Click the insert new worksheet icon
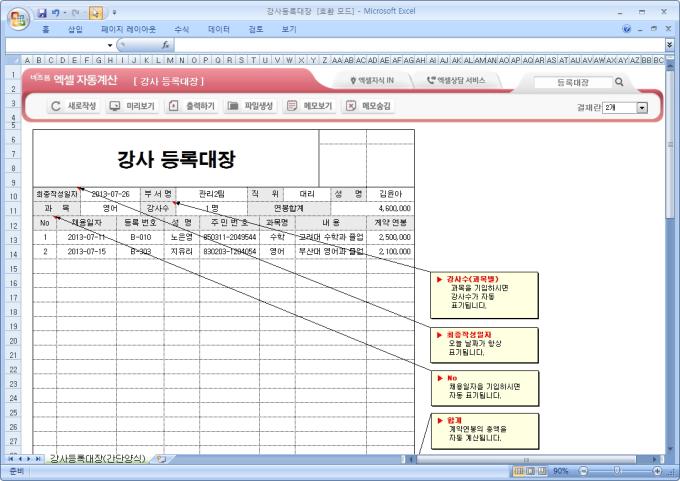The height and width of the screenshot is (481, 680). [161, 458]
